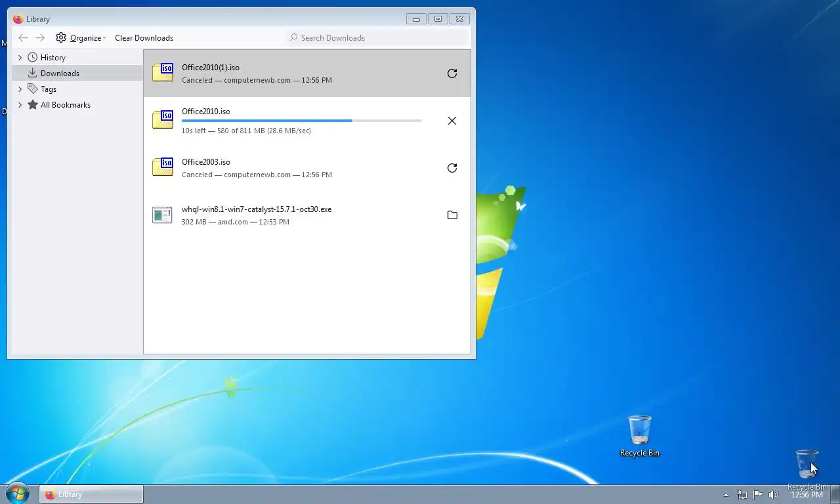840x504 pixels.
Task: Click '302 MB — amd.com — 12:53 PM' details
Action: [x=236, y=222]
